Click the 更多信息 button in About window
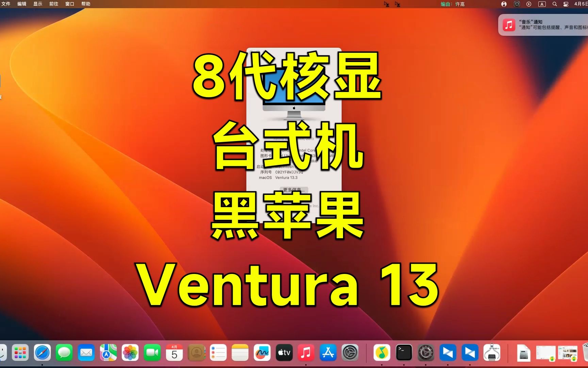Image resolution: width=588 pixels, height=368 pixels. (x=294, y=190)
